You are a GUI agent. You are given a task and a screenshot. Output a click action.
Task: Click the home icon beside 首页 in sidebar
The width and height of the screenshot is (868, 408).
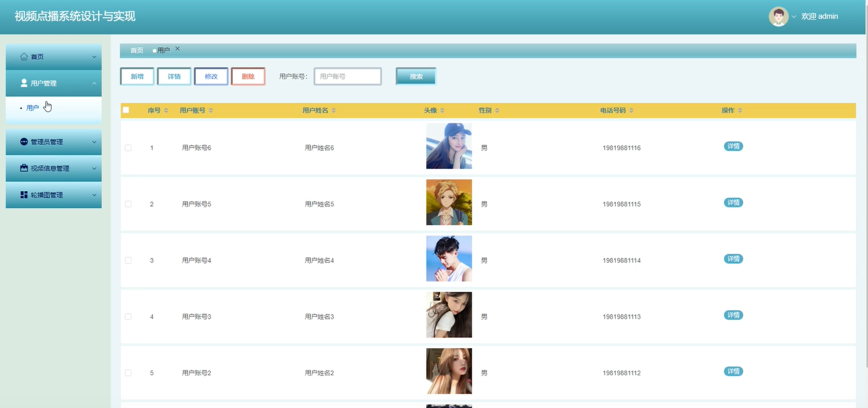(x=24, y=57)
